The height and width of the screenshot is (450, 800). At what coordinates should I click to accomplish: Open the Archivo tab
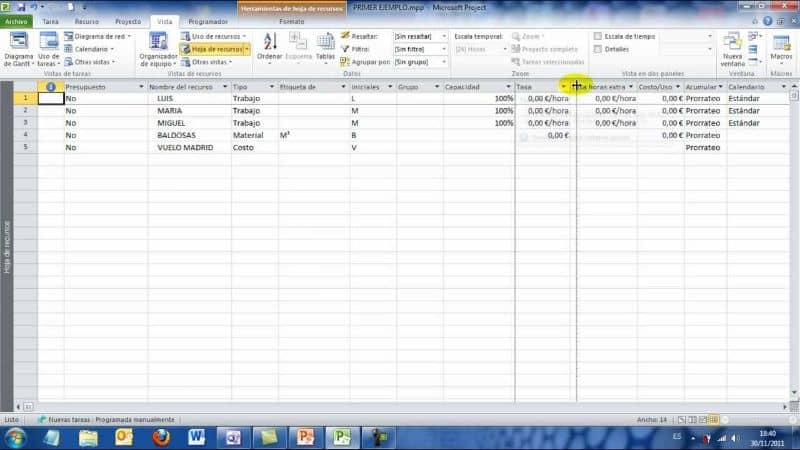tap(16, 21)
